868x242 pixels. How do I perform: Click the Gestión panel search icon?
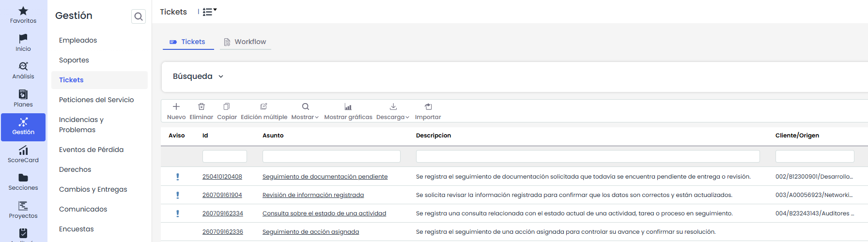coord(139,16)
